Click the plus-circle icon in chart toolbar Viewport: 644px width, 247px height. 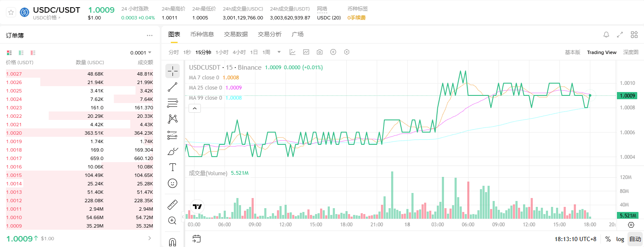point(333,52)
